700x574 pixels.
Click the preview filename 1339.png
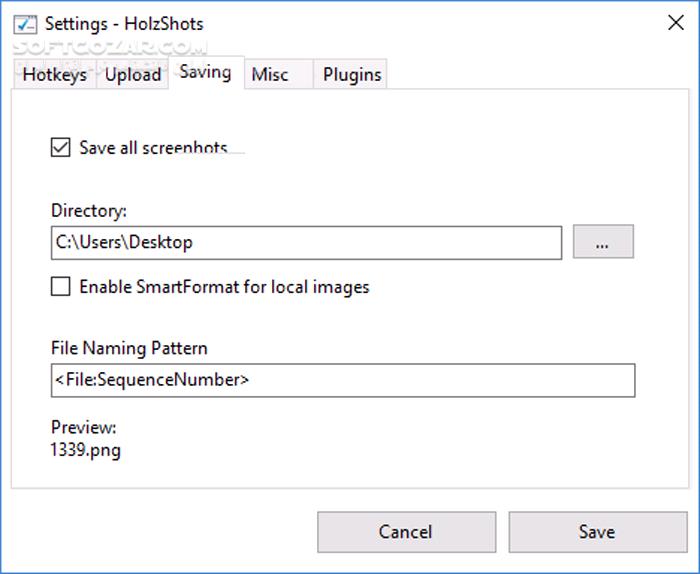[85, 450]
